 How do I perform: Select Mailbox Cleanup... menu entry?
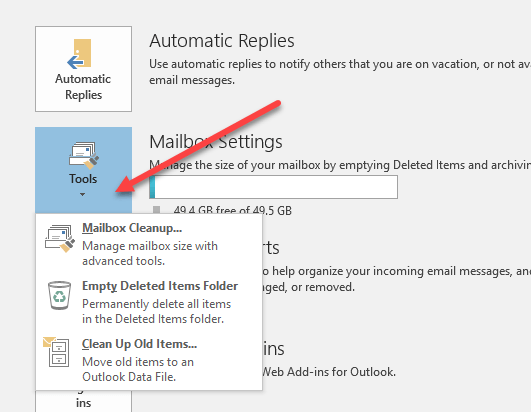point(132,228)
